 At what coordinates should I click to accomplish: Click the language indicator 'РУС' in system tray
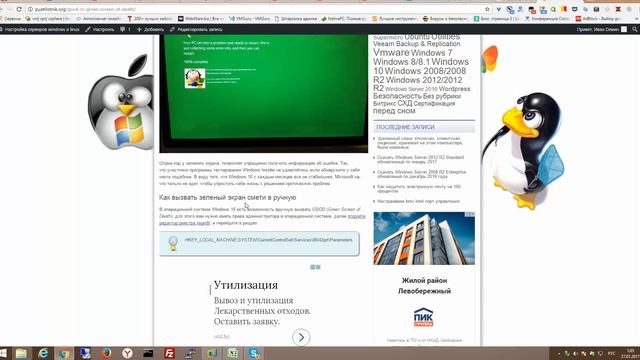tap(611, 353)
